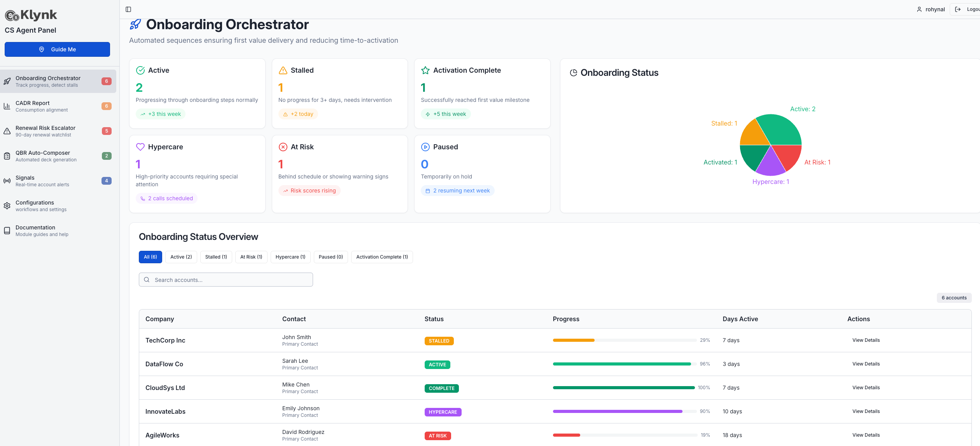The height and width of the screenshot is (446, 980).
Task: Click the Signals broadcast icon
Action: [7, 181]
